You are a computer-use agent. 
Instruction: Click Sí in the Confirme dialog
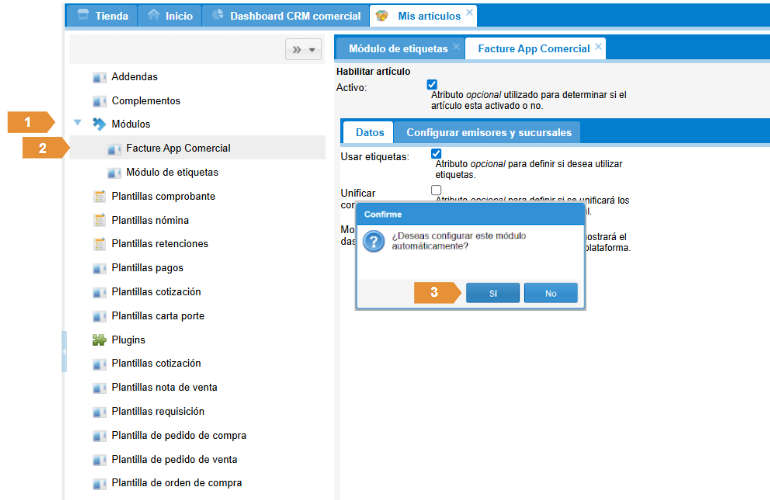(x=493, y=293)
